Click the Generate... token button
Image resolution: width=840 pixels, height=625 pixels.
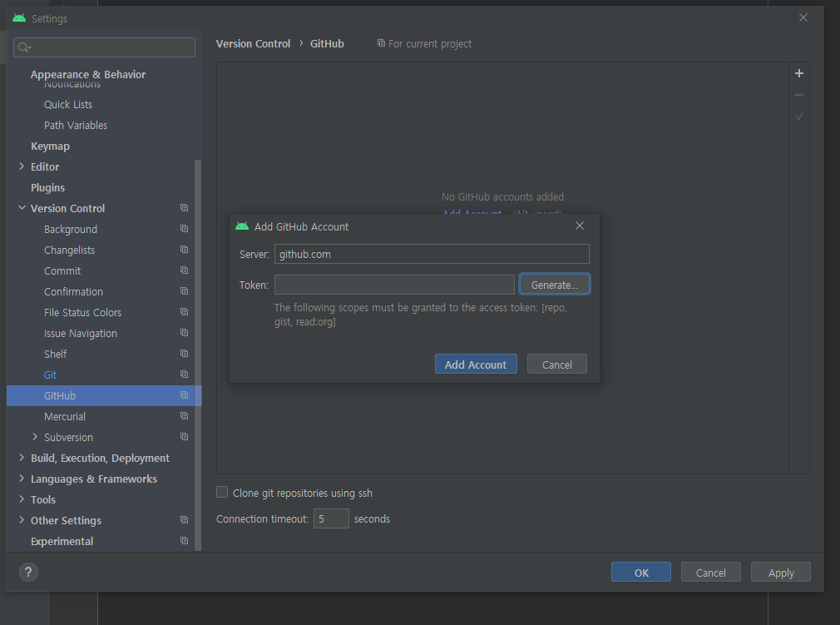click(555, 285)
